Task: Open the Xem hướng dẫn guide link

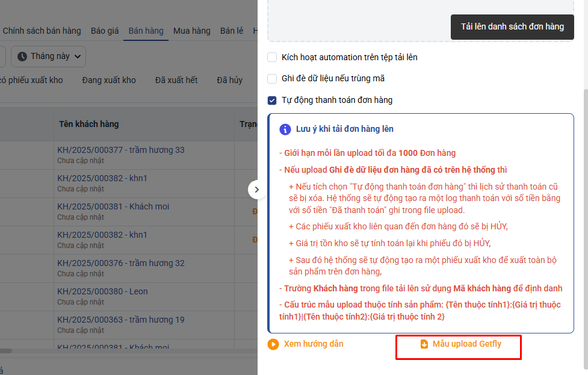Action: (x=314, y=344)
